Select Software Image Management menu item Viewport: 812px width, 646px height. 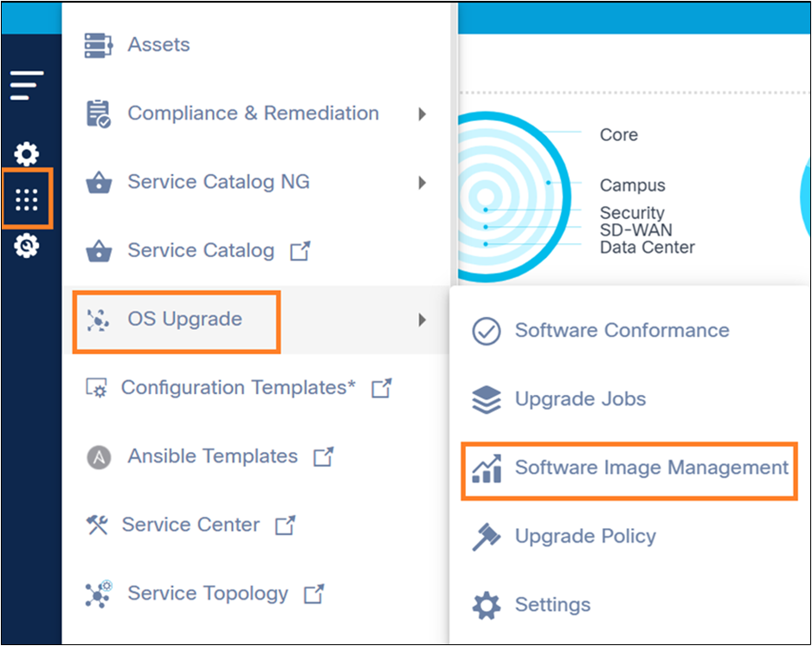tap(651, 468)
